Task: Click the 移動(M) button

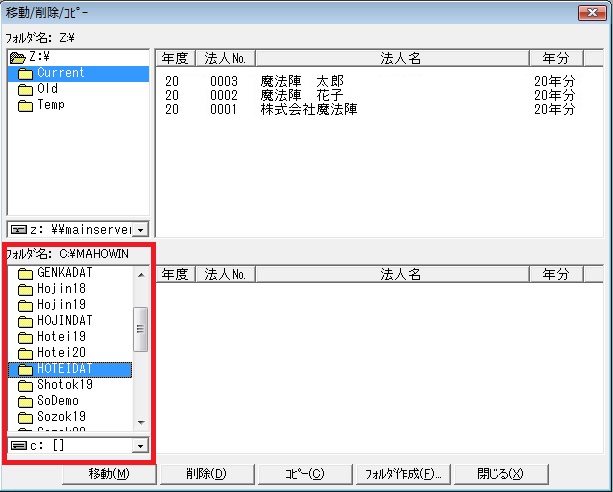Action: click(x=108, y=473)
